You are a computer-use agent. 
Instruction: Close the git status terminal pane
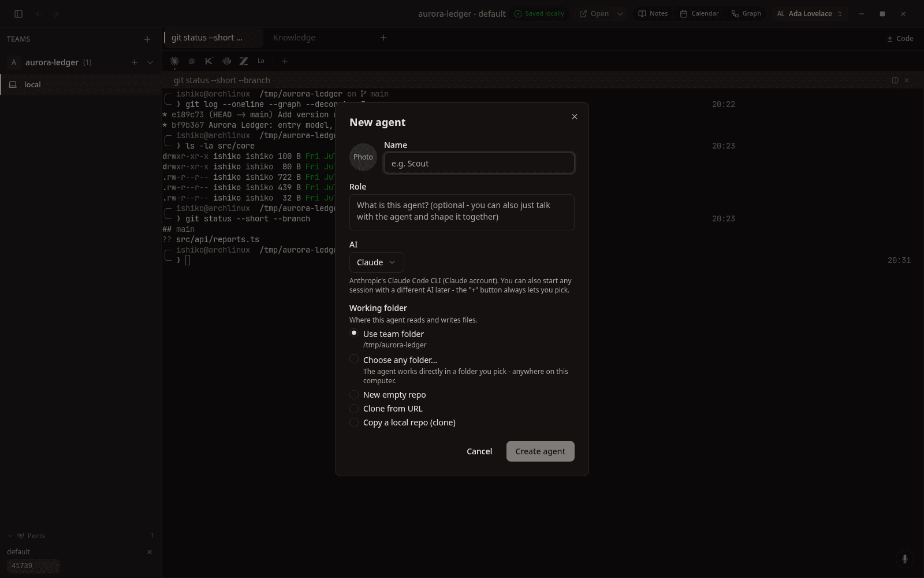pos(907,80)
